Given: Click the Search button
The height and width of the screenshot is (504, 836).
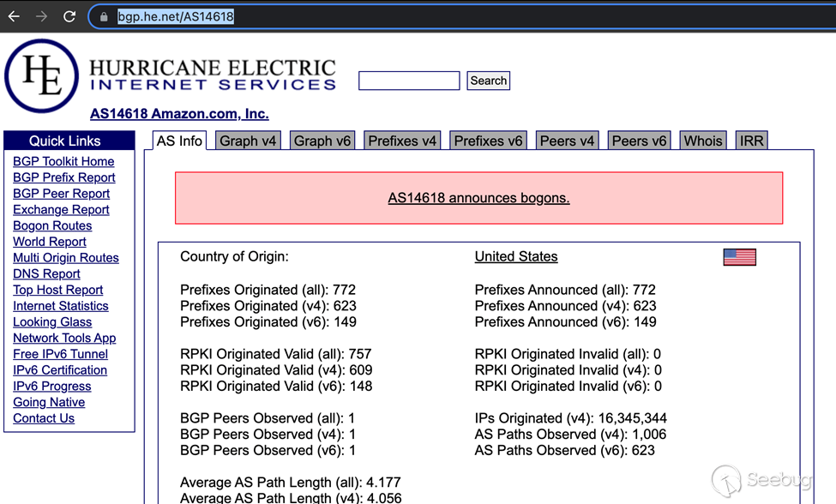Looking at the screenshot, I should (489, 81).
